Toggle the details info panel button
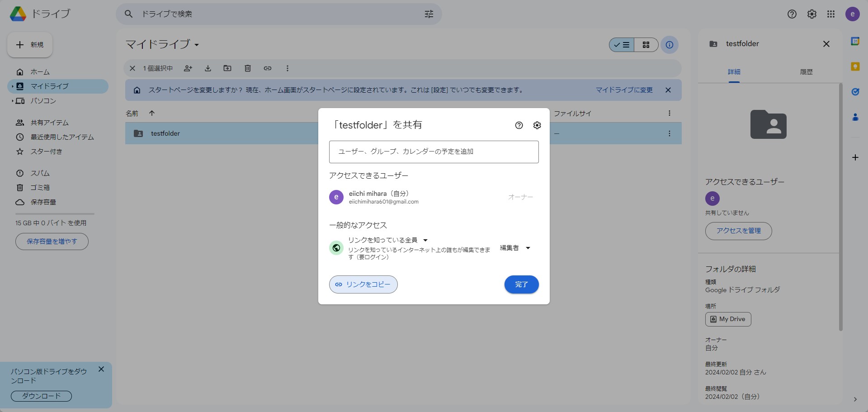This screenshot has width=868, height=412. tap(670, 45)
